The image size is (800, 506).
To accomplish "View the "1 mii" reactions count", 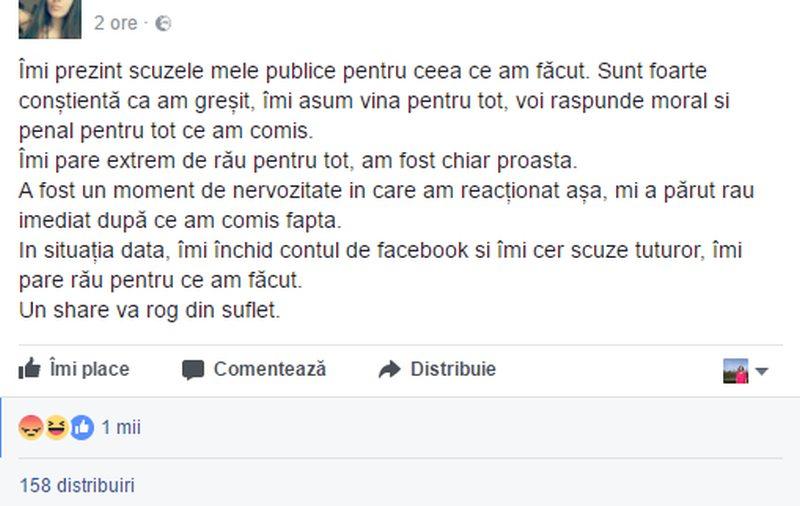I will coord(121,428).
